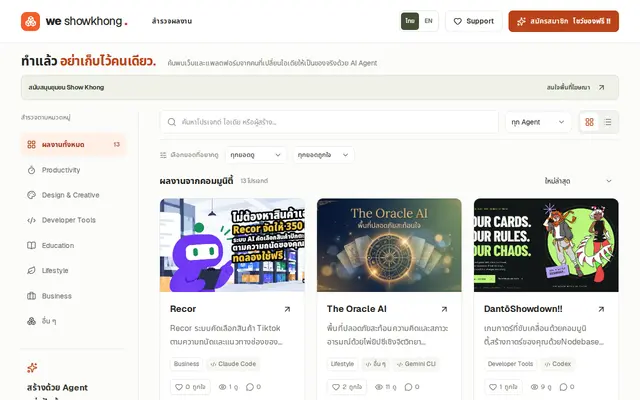Click the Recor project title

pos(183,309)
